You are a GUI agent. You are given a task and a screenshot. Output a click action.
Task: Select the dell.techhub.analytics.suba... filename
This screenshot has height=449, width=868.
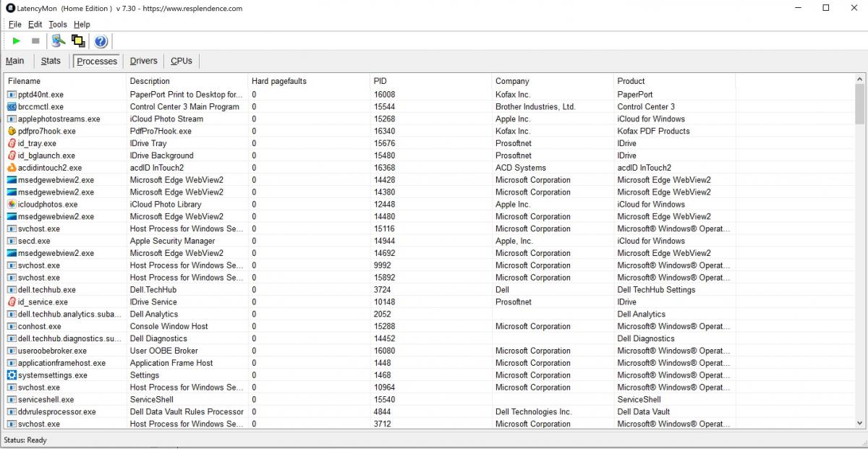(70, 315)
